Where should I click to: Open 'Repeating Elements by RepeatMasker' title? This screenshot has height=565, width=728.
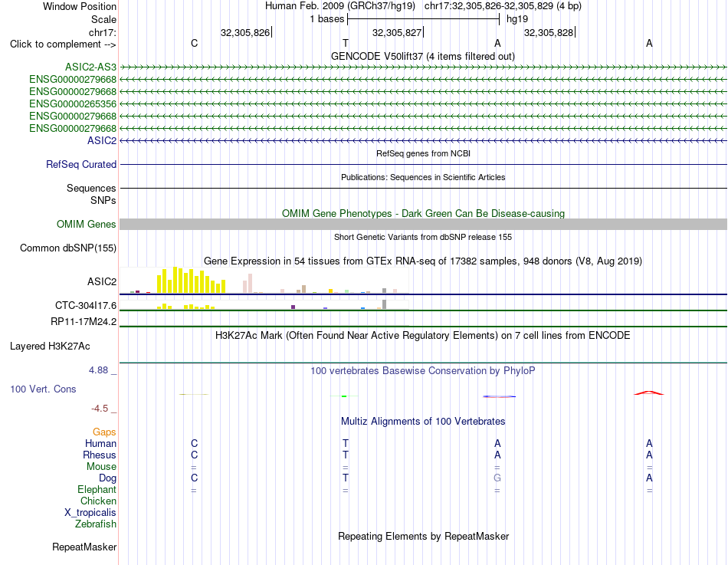tap(424, 536)
